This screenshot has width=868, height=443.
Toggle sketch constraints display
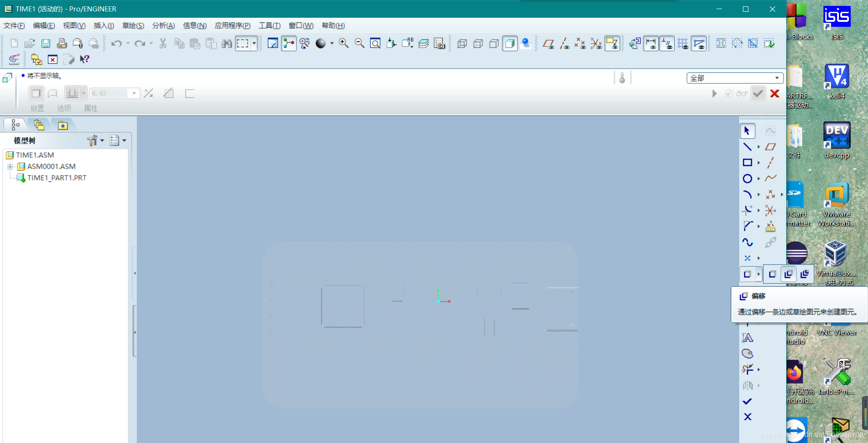coord(667,43)
